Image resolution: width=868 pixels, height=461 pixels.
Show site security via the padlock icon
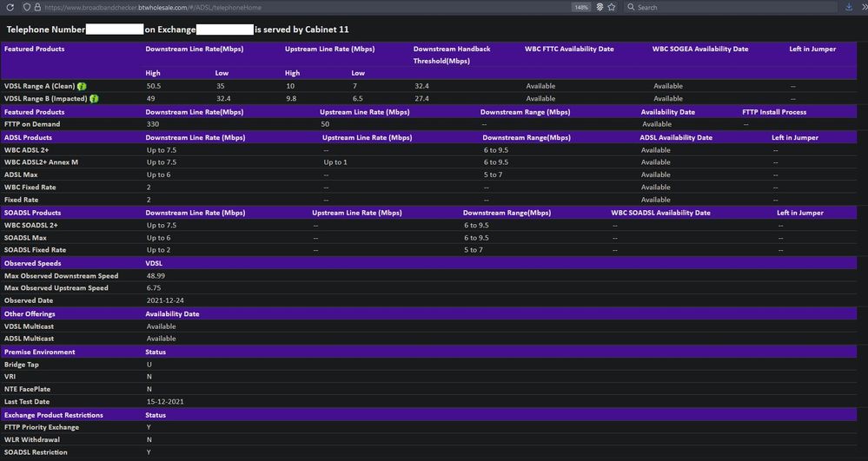click(37, 7)
